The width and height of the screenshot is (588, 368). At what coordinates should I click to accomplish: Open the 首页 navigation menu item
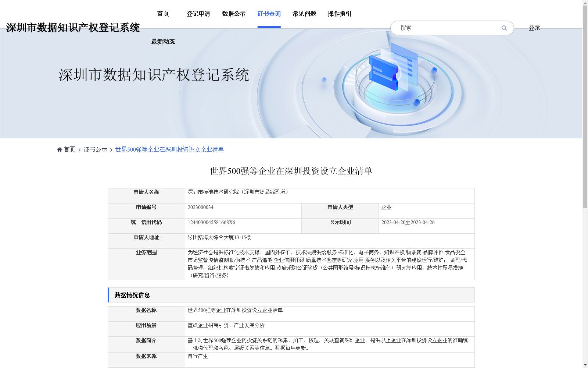[x=163, y=14]
